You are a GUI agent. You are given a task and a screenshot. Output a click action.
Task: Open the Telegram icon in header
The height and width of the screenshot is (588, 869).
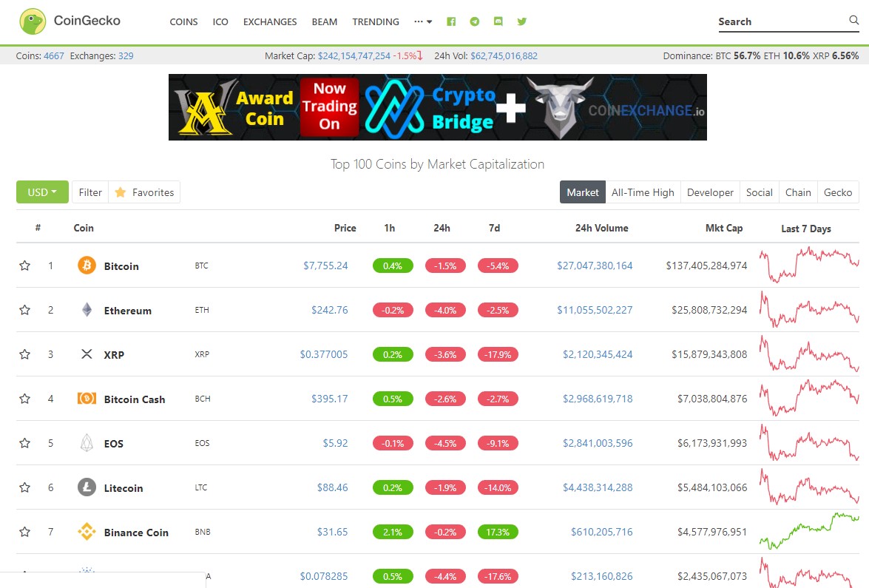point(474,21)
